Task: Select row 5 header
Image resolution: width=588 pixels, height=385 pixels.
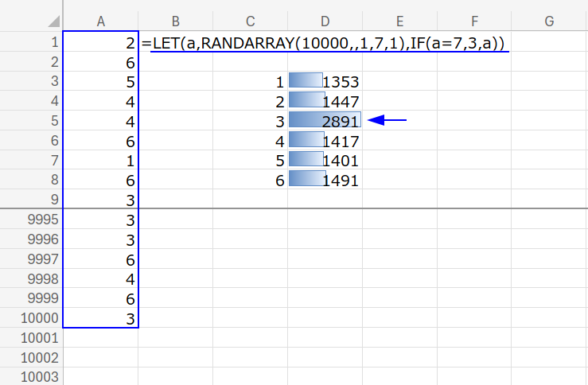Action: click(31, 121)
